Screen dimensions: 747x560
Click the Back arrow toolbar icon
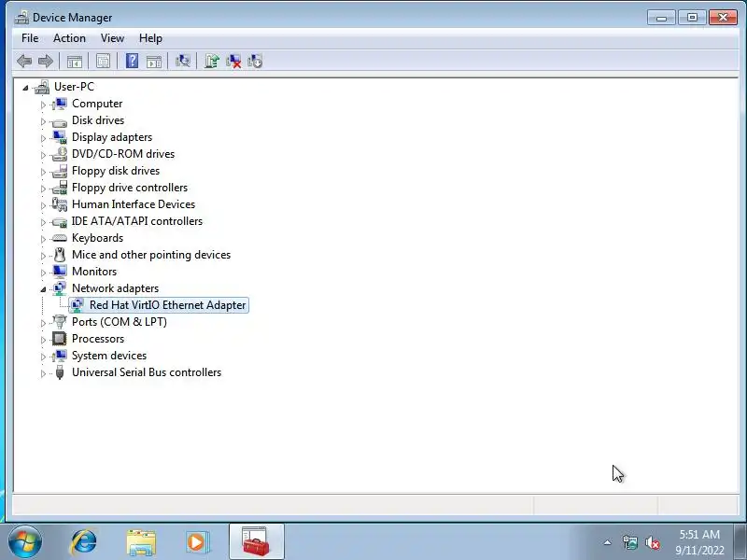coord(24,61)
